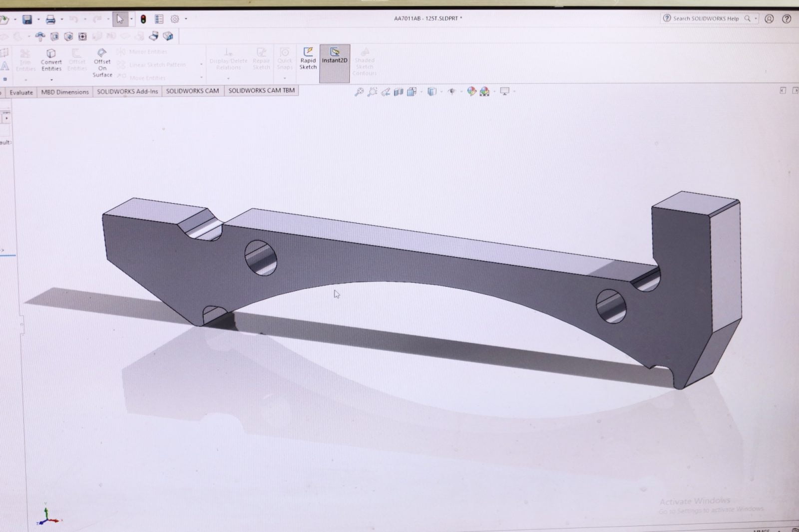Click Linear Sketch Pattern command
Screen dimensions: 799x532
click(152, 65)
